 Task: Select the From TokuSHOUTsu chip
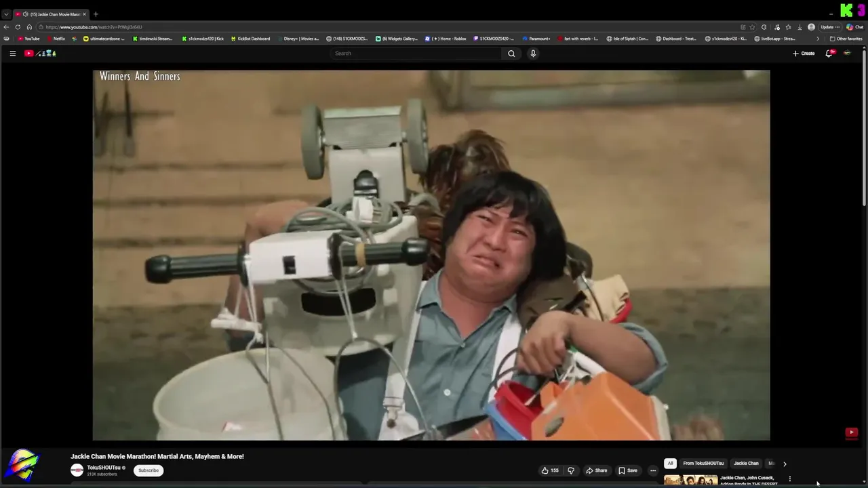(x=703, y=464)
